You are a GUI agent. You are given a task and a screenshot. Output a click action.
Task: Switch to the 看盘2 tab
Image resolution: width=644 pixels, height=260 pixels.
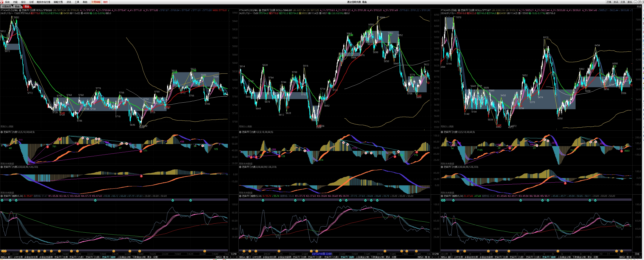pyautogui.click(x=17, y=7)
